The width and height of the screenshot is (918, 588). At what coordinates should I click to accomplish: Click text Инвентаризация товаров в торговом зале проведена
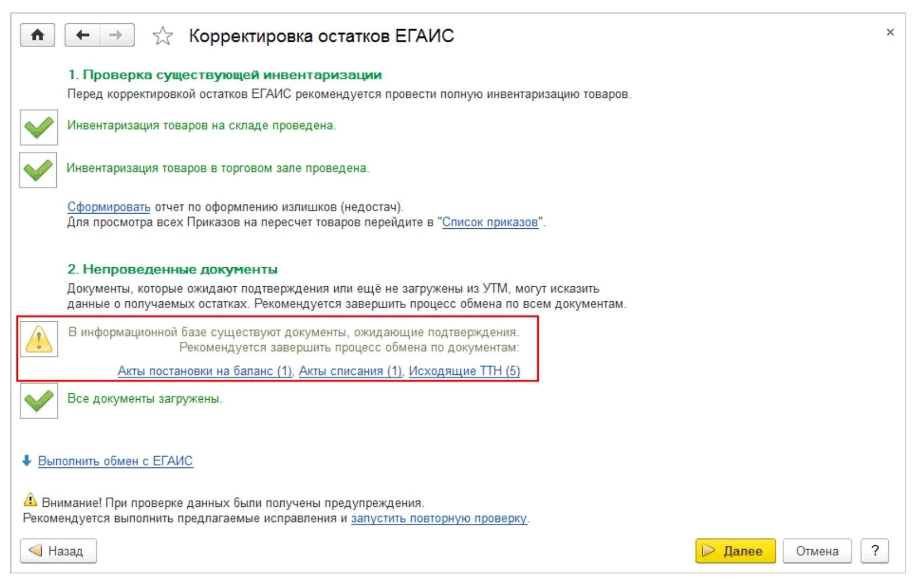click(217, 168)
